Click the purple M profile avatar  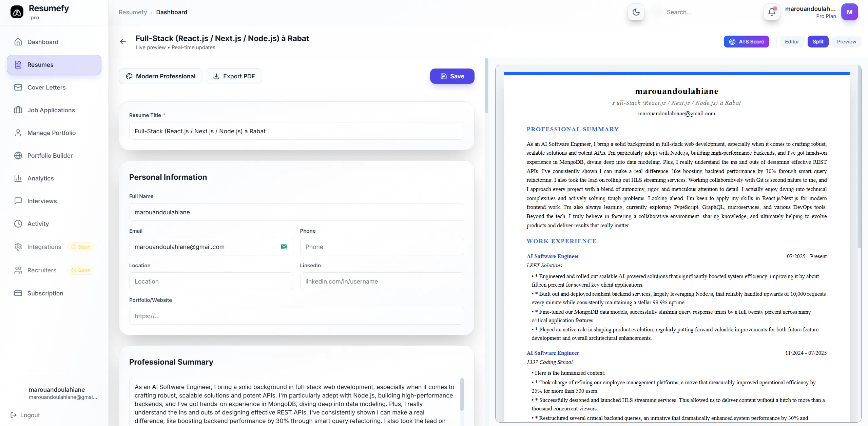(x=849, y=12)
